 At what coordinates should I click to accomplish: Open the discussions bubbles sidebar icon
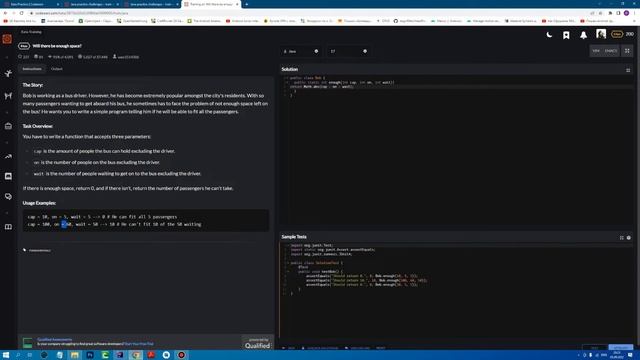[8, 196]
